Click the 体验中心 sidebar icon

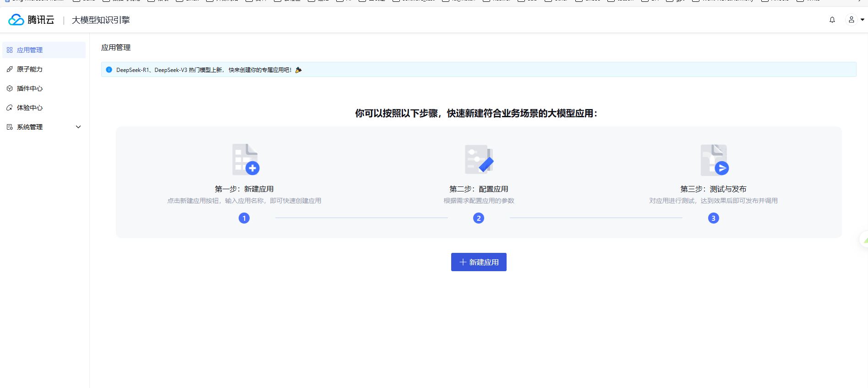tap(10, 108)
